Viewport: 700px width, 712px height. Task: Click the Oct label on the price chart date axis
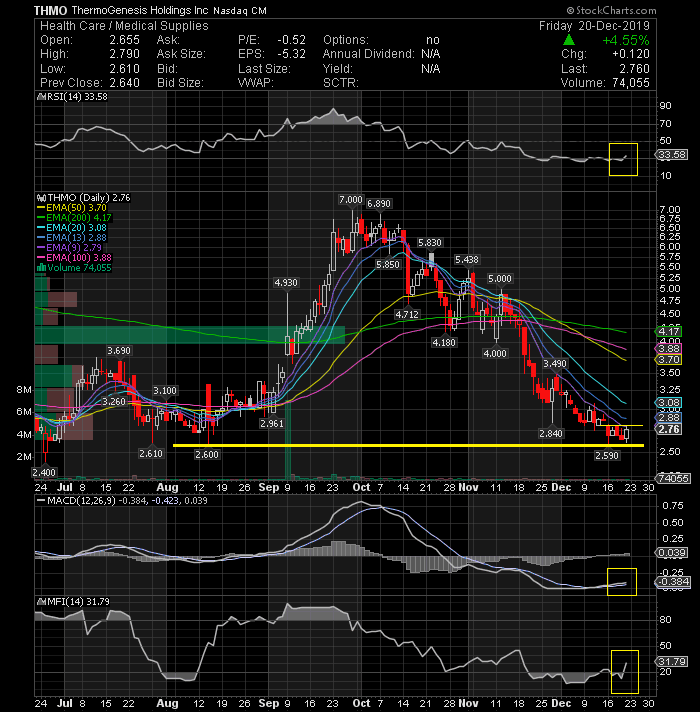coord(361,487)
